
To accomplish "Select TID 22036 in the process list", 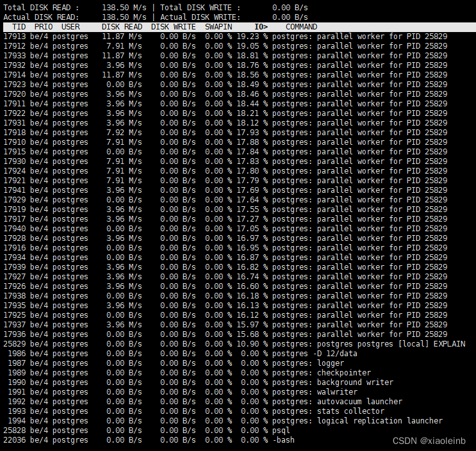I will (x=15, y=440).
